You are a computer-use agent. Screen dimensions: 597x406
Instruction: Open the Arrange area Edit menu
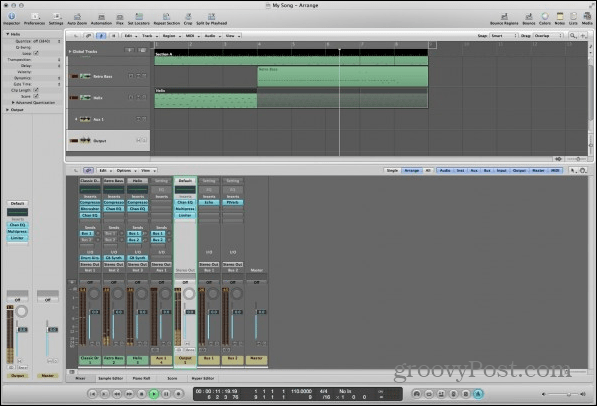(130, 36)
